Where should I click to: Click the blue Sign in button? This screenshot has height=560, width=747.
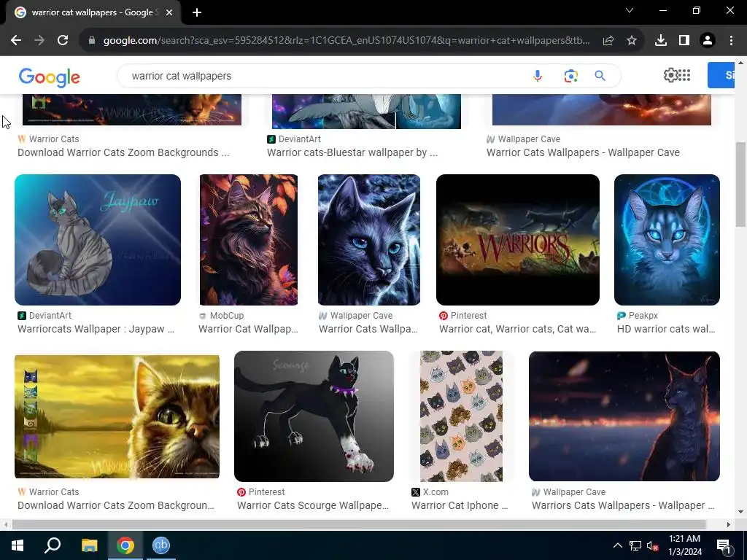(721, 75)
